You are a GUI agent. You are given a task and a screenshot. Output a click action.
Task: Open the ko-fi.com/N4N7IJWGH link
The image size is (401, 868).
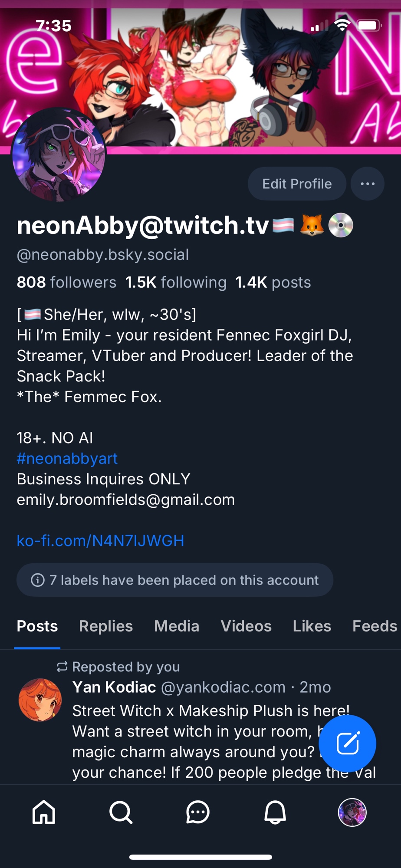(100, 540)
